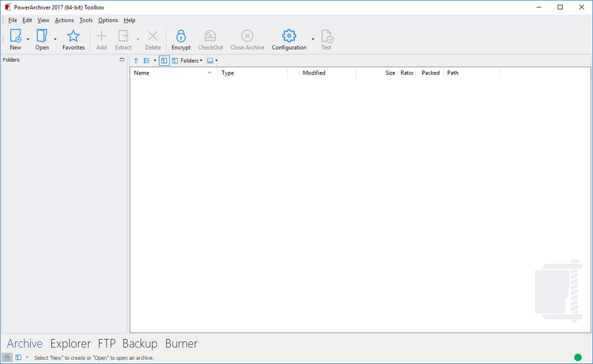Click the PowerArchiver title bar app icon

click(7, 7)
